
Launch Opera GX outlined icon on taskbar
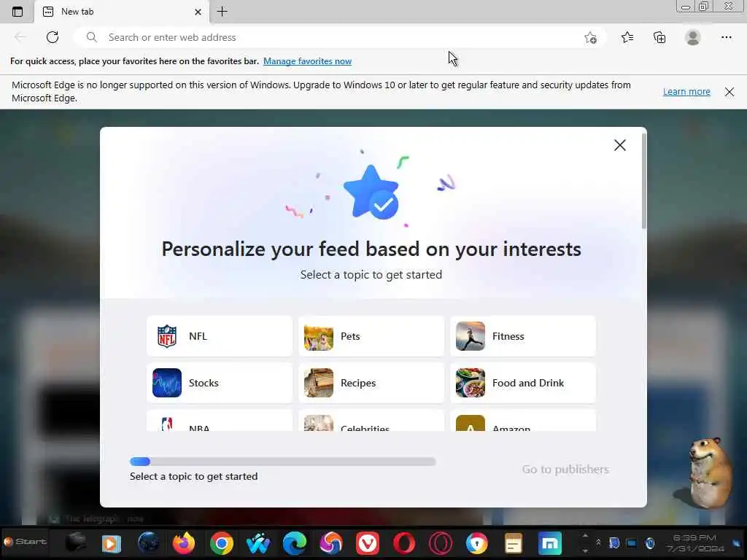pos(440,543)
